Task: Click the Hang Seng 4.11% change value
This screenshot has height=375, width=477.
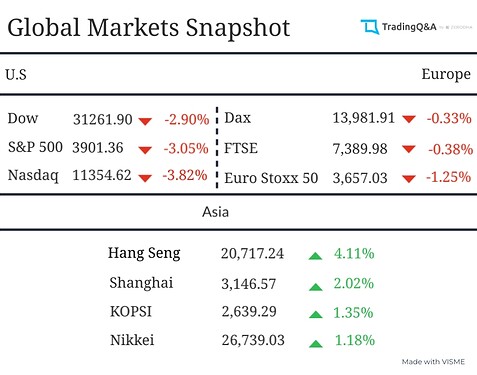Action: (354, 254)
